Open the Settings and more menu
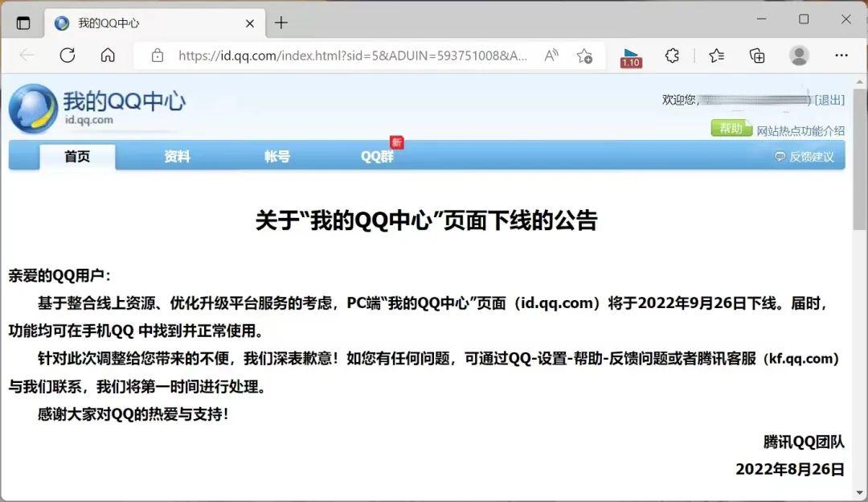868x502 pixels. (x=841, y=56)
